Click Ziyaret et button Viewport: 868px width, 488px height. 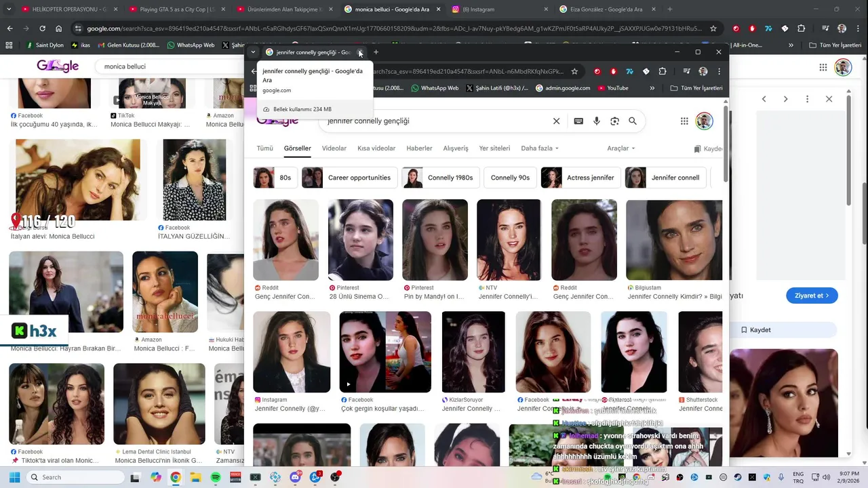click(812, 296)
